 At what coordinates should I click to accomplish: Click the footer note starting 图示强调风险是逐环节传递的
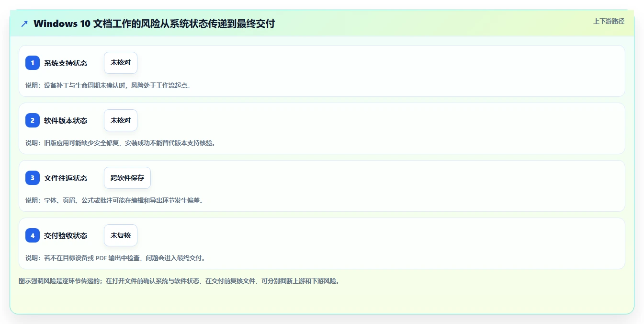click(179, 281)
